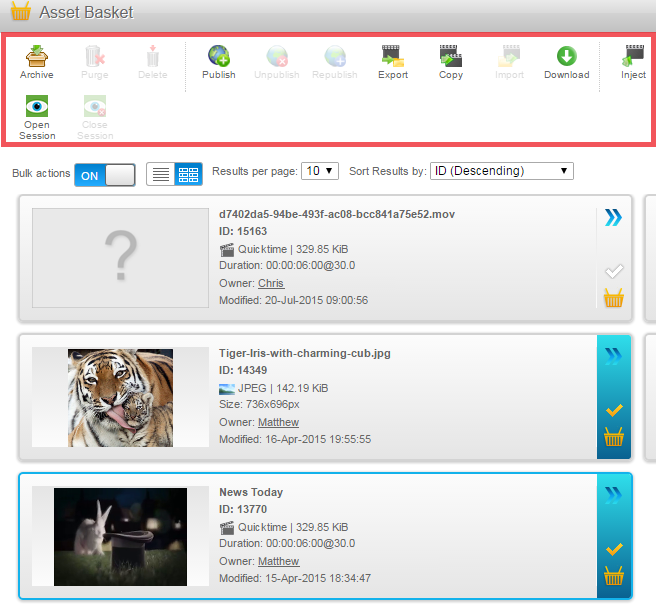656x608 pixels.
Task: Click the Export icon in toolbar
Action: coord(392,61)
